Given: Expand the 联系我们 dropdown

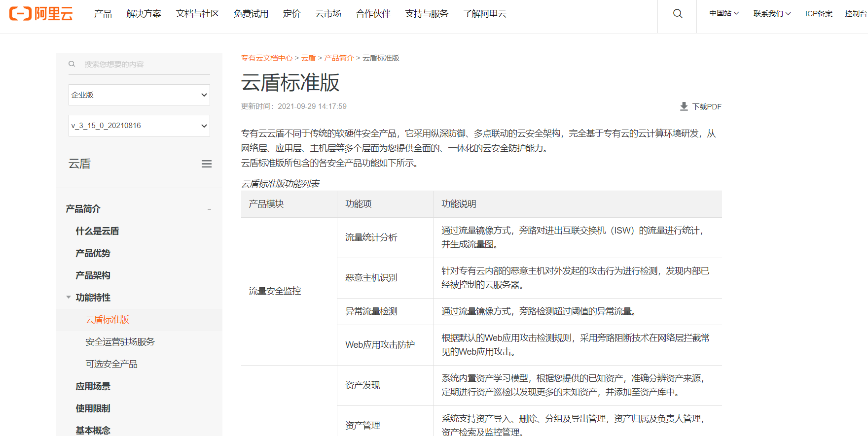Looking at the screenshot, I should point(772,13).
